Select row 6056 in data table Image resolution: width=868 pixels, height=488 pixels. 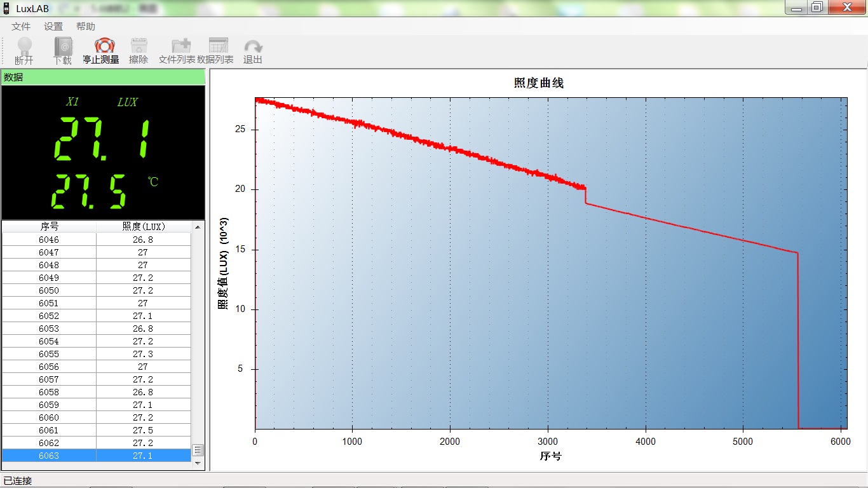pos(97,367)
